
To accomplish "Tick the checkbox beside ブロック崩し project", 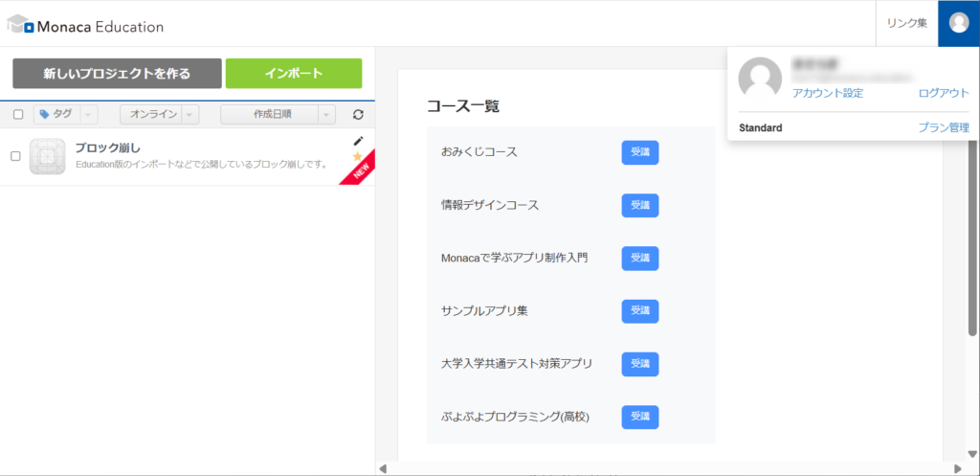I will coord(15,156).
